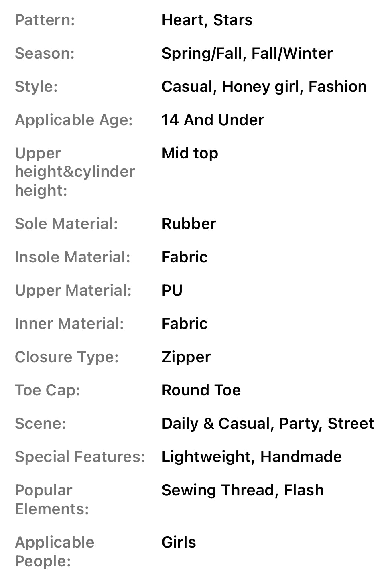Tap the "Sole Material:" label
The height and width of the screenshot is (576, 392).
click(x=67, y=224)
